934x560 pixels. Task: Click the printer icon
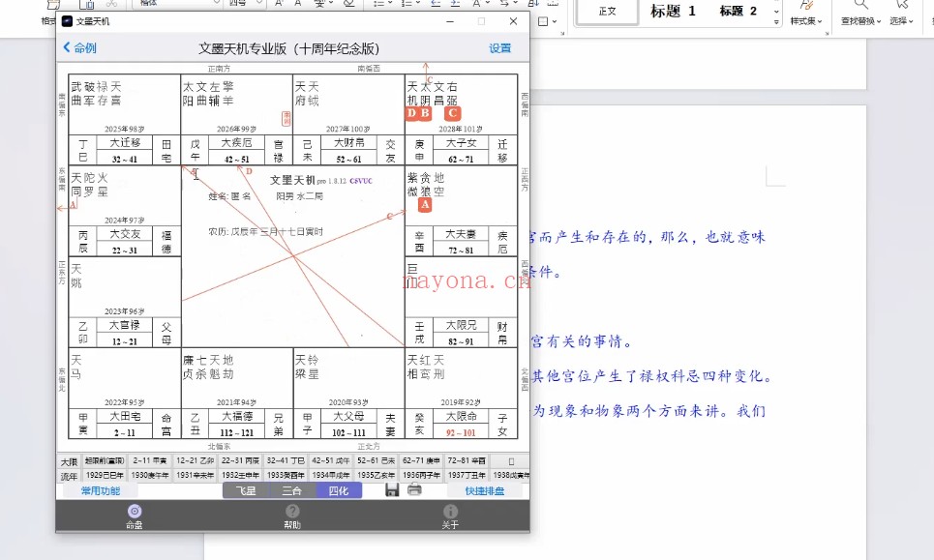pyautogui.click(x=414, y=489)
